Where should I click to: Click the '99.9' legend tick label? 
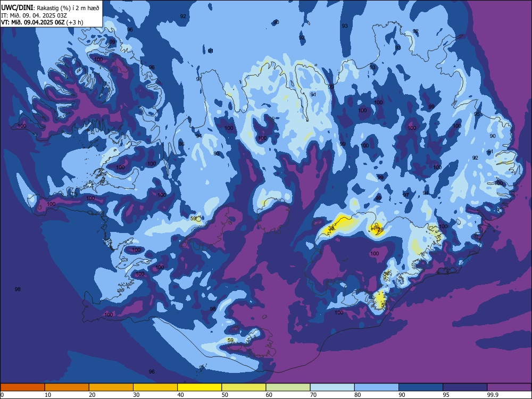(492, 395)
